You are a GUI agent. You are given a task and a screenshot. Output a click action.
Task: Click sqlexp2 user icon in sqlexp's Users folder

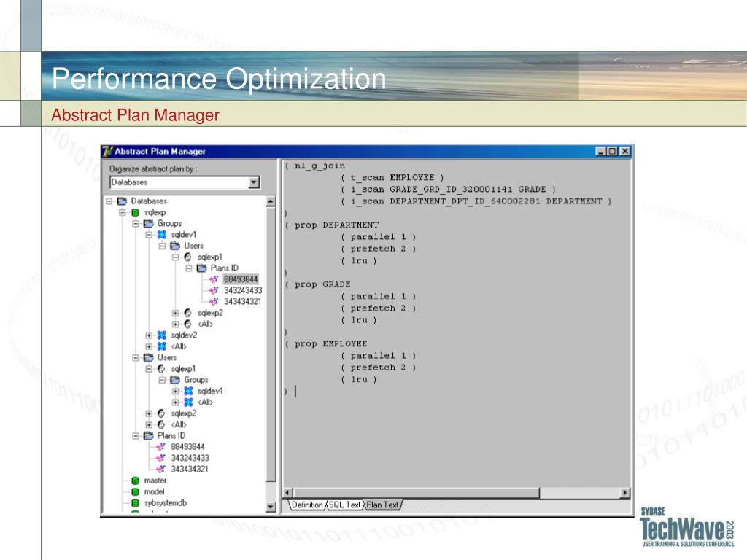tap(161, 413)
